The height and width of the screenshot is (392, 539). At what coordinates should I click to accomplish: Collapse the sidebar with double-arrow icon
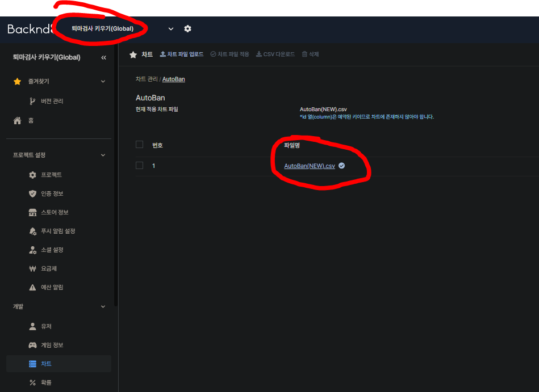103,57
